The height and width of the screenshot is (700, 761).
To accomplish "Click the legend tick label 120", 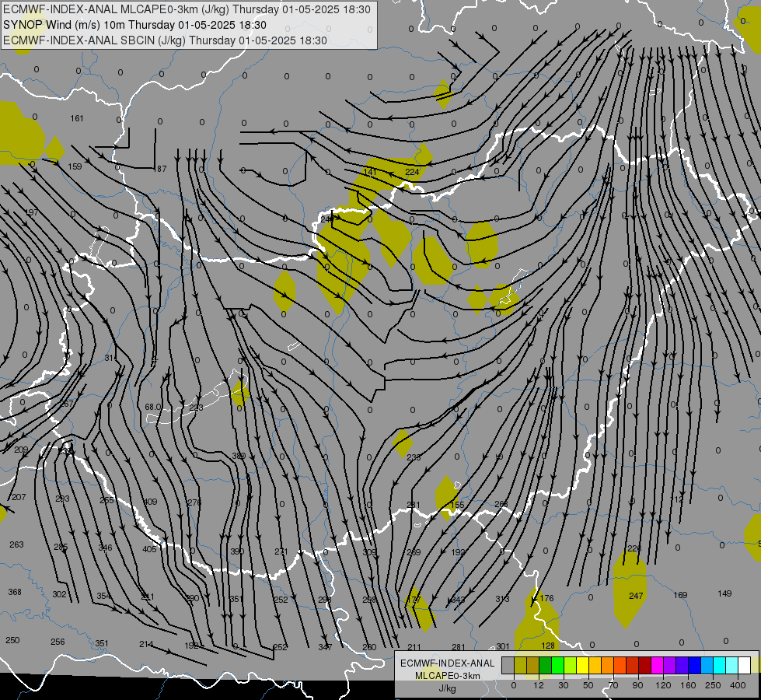I will point(663,685).
